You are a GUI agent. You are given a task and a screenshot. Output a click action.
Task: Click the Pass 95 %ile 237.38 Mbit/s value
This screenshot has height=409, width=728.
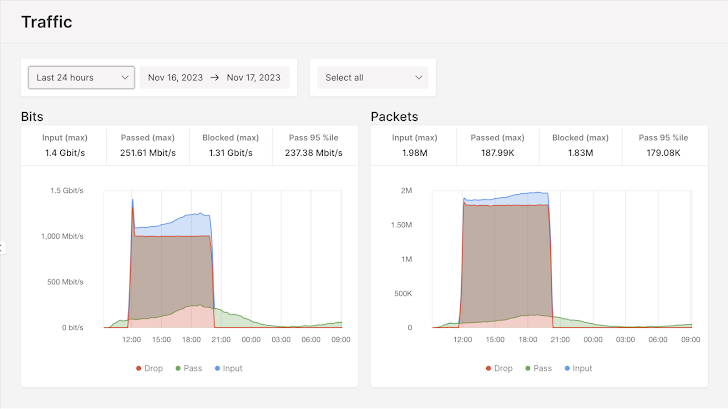click(x=314, y=154)
